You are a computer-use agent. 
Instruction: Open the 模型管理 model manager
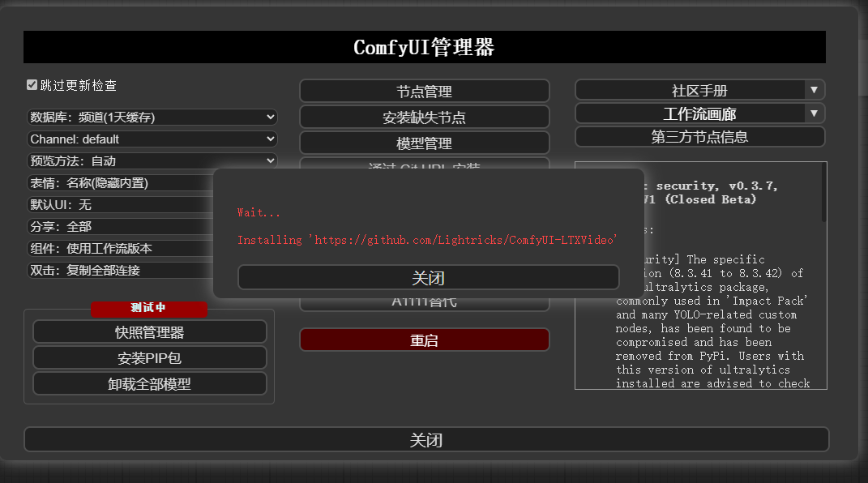425,143
